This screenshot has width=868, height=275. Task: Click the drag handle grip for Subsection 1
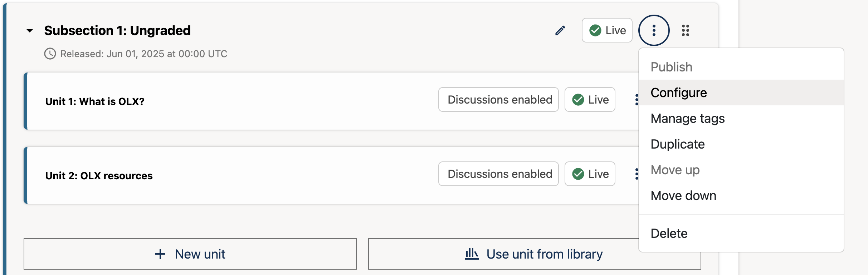pyautogui.click(x=685, y=31)
